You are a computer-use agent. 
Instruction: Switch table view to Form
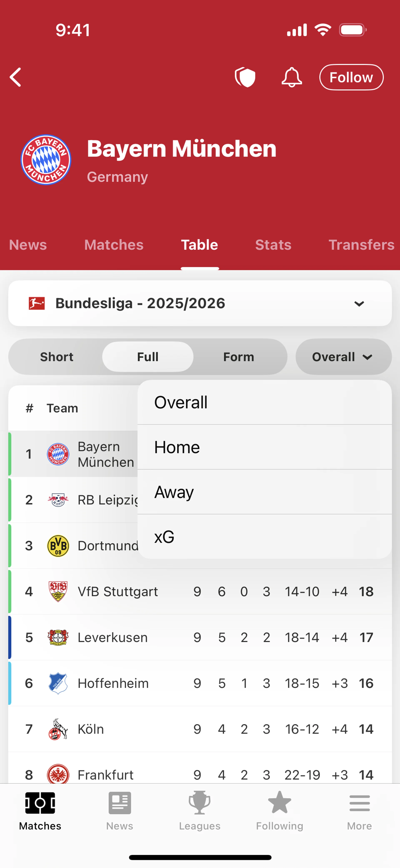coord(239,357)
